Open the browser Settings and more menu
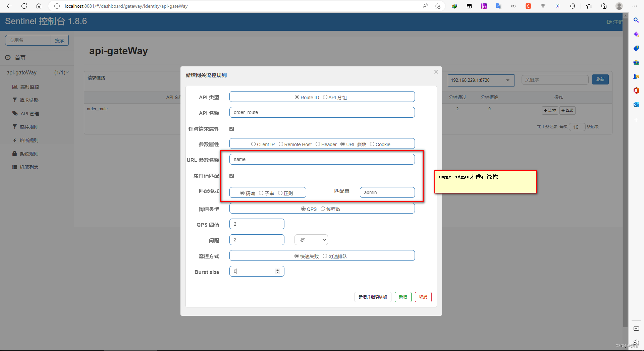Screen dimensions: 644x351 point(635,6)
